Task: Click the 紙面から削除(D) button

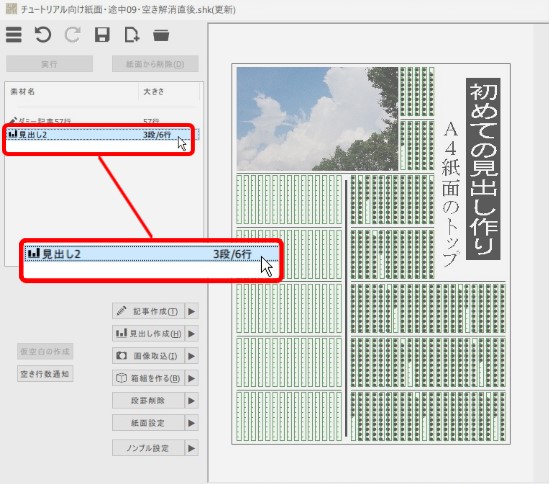Action: click(x=155, y=64)
